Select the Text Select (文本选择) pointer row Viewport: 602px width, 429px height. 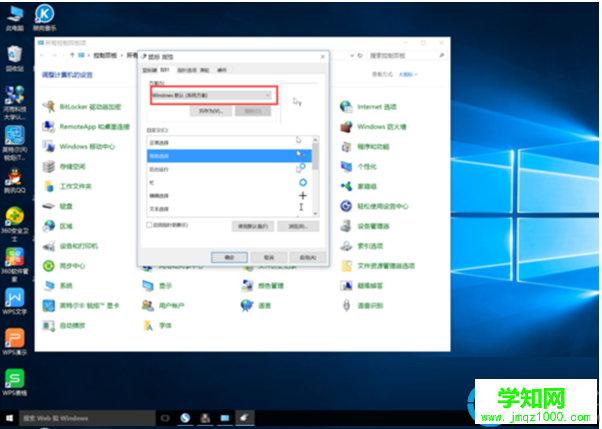tap(229, 209)
